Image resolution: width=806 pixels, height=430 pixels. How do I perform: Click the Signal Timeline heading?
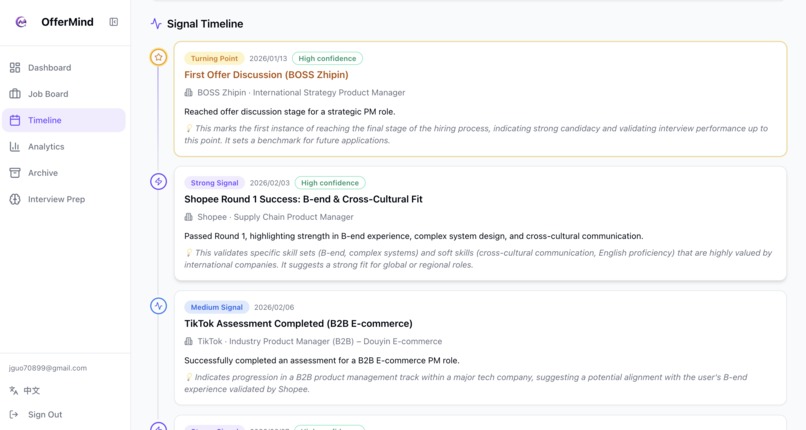205,24
